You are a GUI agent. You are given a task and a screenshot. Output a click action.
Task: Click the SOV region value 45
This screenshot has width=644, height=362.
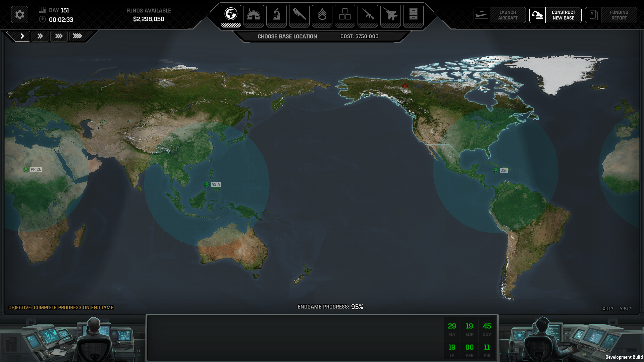coord(487,326)
